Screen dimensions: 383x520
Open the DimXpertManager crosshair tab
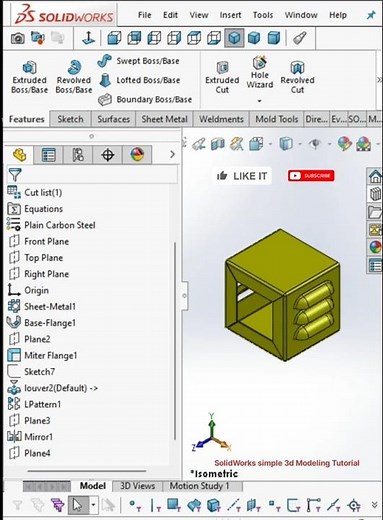107,155
